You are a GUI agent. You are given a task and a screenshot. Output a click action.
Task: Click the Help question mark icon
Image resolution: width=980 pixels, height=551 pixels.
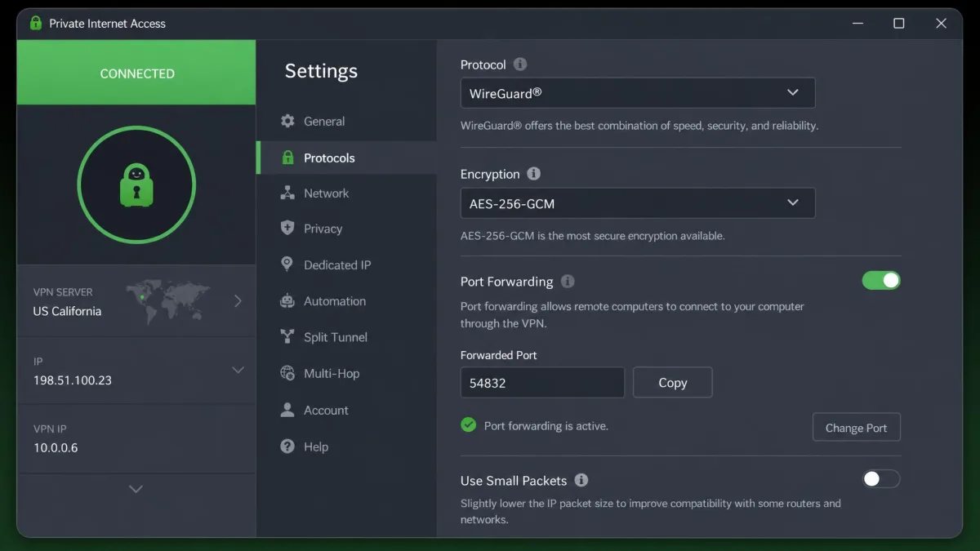[x=287, y=447]
